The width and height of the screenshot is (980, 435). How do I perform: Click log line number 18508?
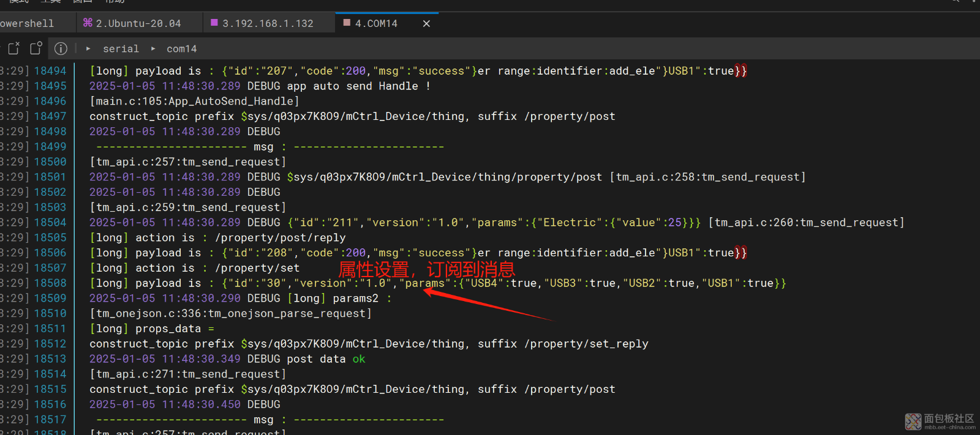click(x=50, y=283)
